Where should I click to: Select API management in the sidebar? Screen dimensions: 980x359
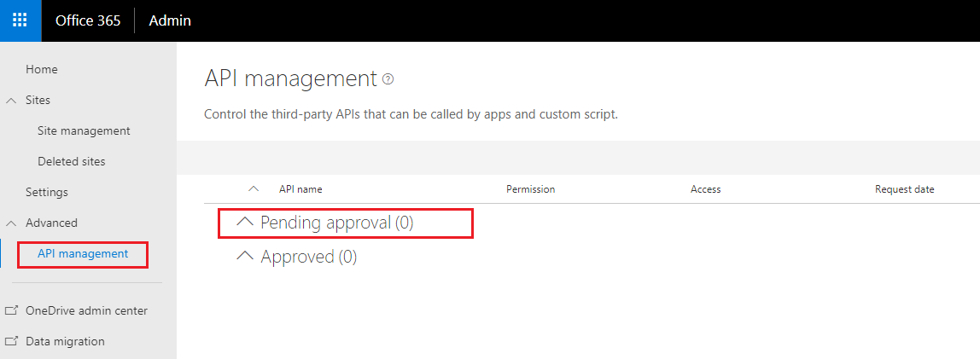click(83, 254)
